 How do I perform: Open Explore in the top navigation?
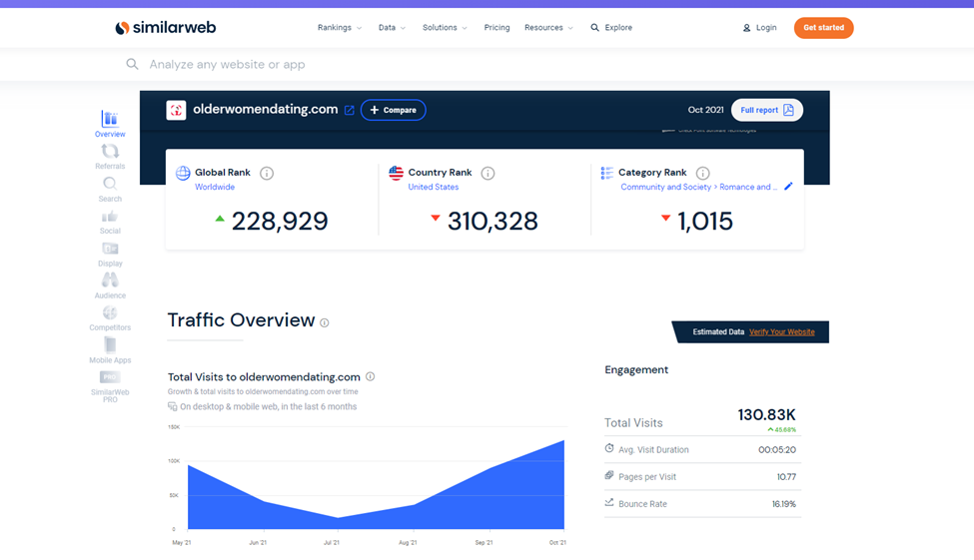[x=611, y=28]
